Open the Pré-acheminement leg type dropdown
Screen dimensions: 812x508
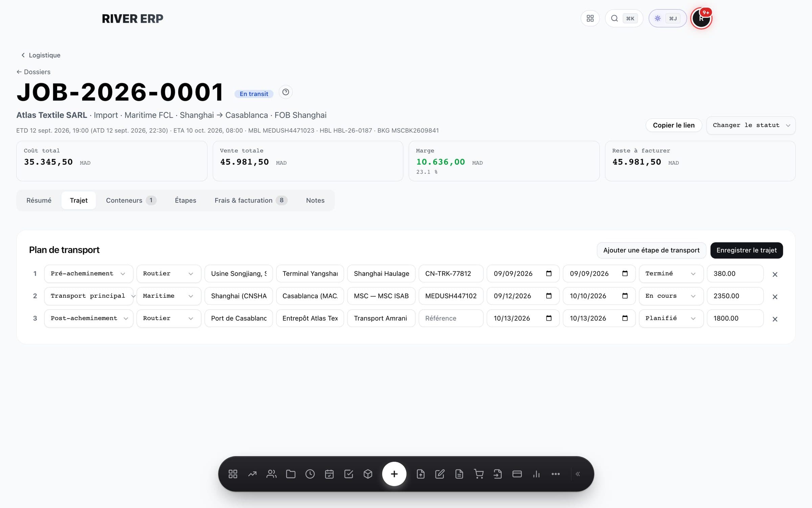tap(89, 274)
